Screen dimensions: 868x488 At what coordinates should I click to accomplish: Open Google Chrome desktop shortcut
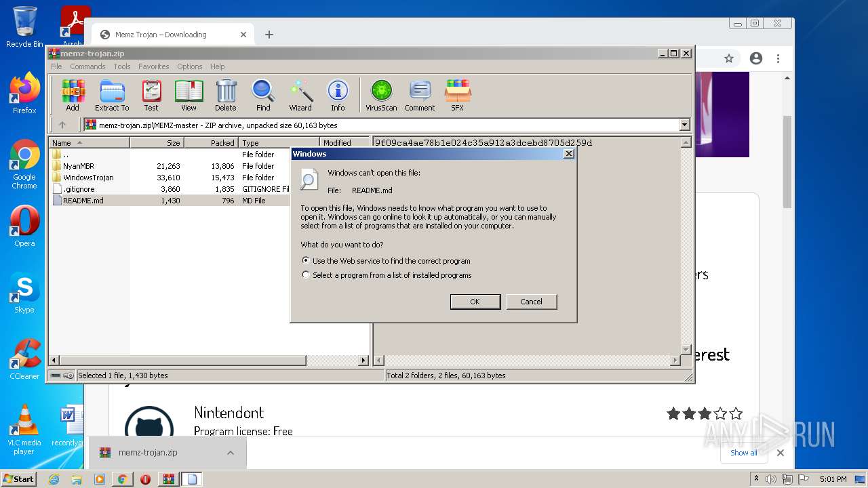pyautogui.click(x=24, y=164)
